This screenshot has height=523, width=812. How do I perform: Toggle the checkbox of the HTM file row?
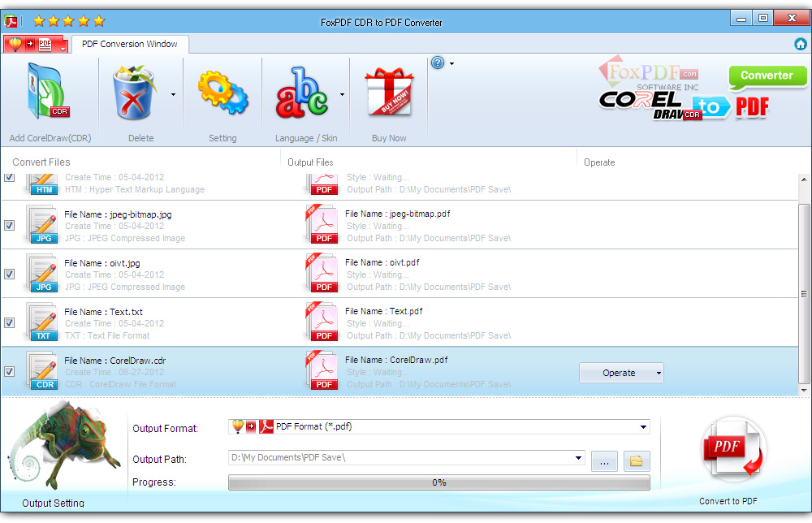click(x=9, y=178)
